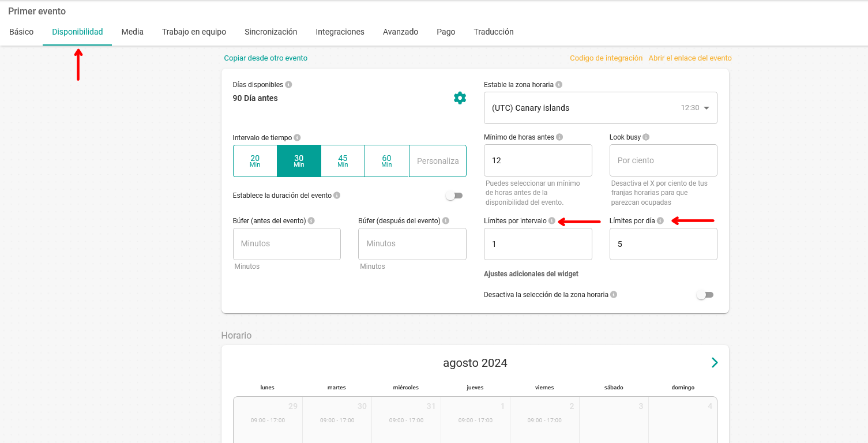868x443 pixels.
Task: Click the Mínimo de horas antes field
Action: 538,160
